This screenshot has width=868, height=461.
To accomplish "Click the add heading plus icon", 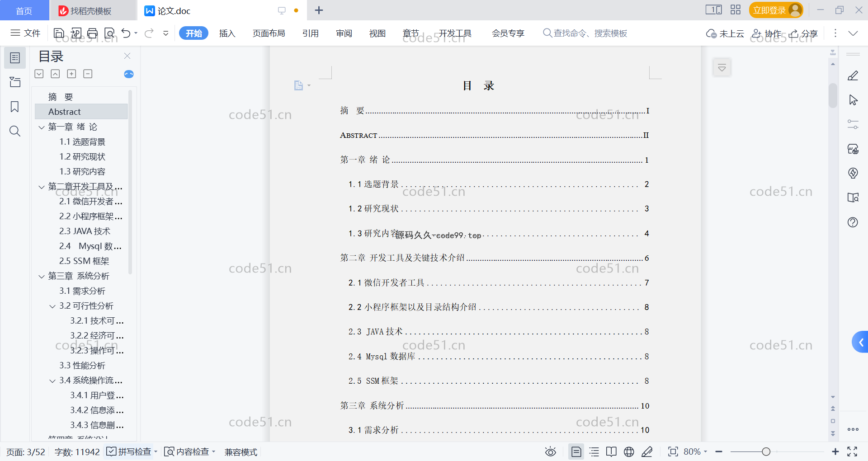I will pos(71,74).
